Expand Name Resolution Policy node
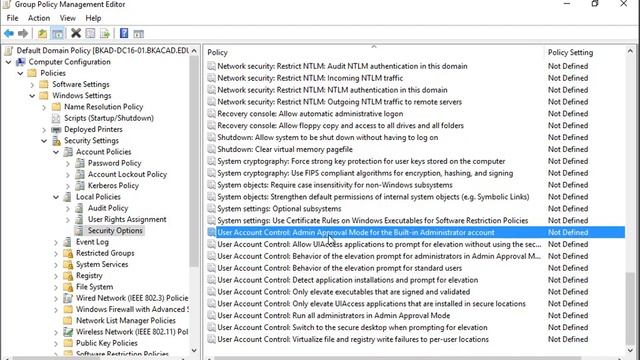Image resolution: width=640 pixels, height=360 pixels. pyautogui.click(x=44, y=107)
